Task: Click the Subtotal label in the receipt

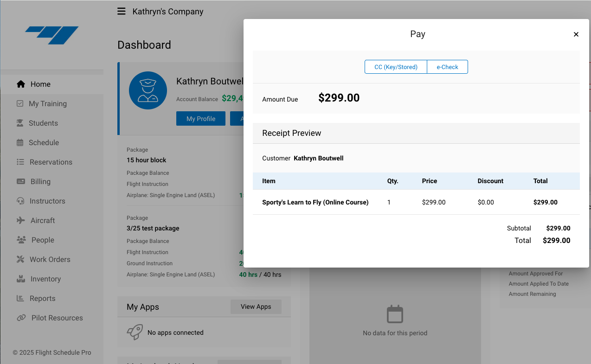Action: (x=519, y=228)
